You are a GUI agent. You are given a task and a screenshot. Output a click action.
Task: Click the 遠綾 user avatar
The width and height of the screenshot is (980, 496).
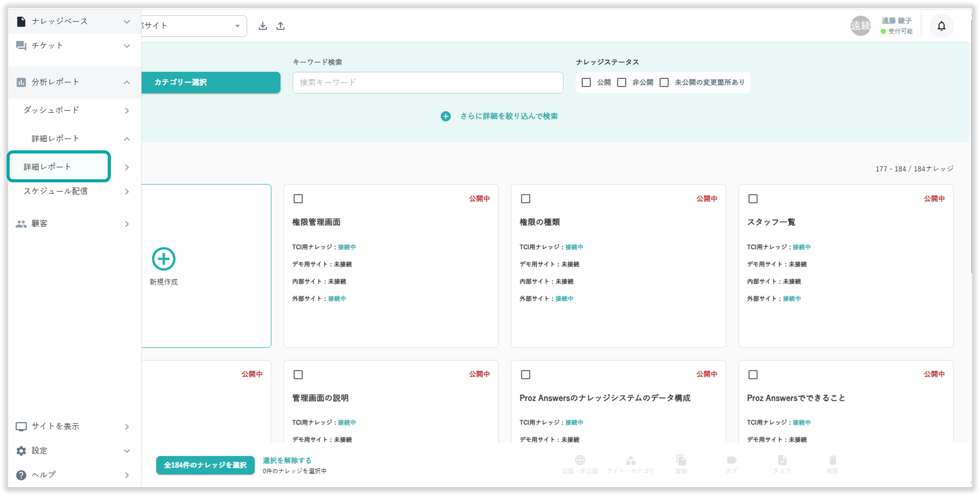point(861,26)
